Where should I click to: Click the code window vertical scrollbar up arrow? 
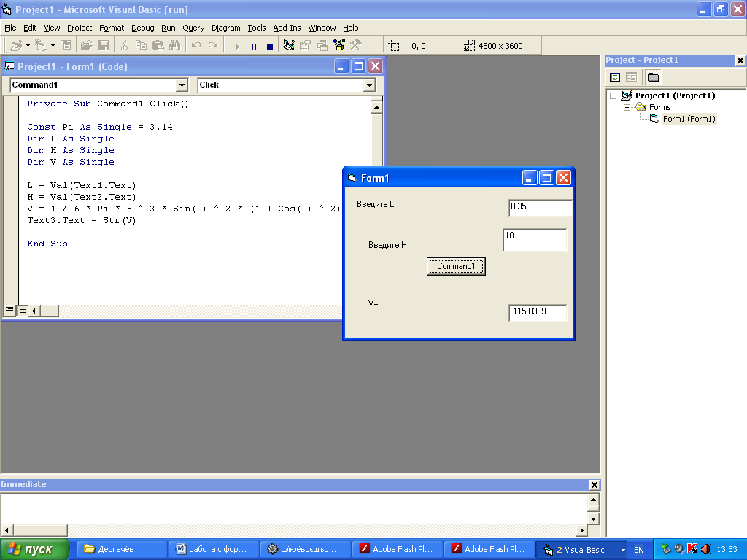[377, 107]
